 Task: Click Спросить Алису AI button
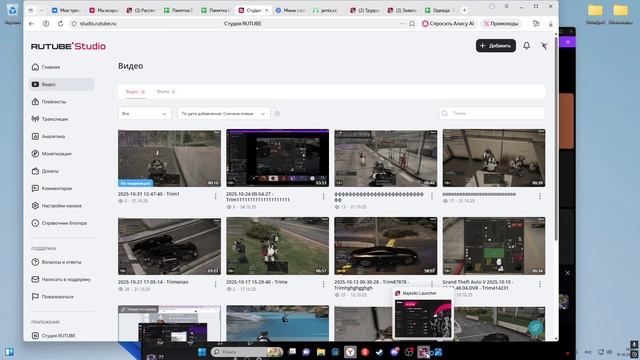click(448, 24)
